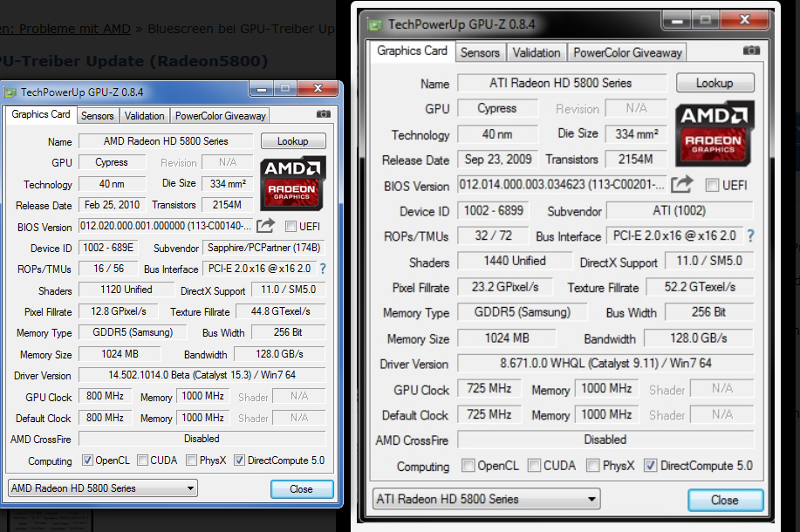
Task: Click Subvendor ATI (1002) field
Action: pyautogui.click(x=680, y=210)
